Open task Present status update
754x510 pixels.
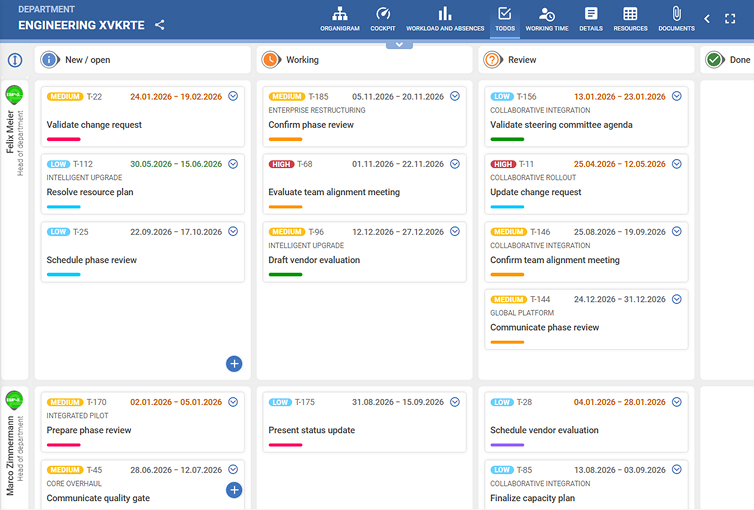click(x=312, y=430)
